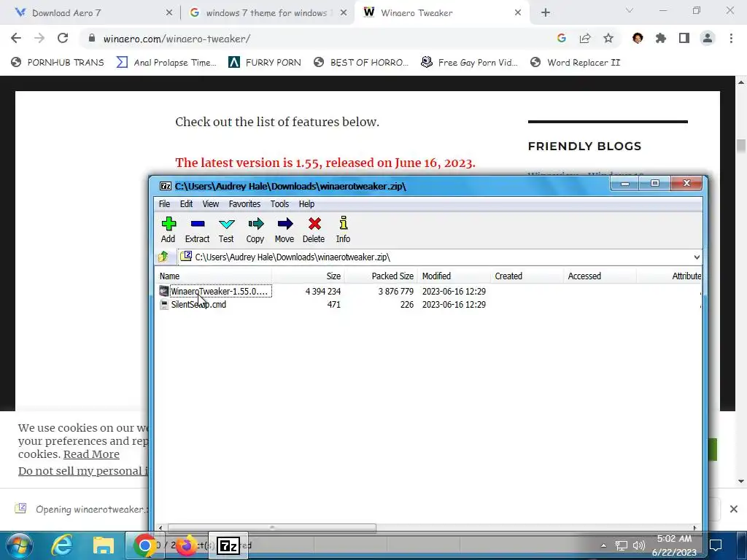Image resolution: width=747 pixels, height=560 pixels.
Task: Open the File menu in 7-Zip
Action: click(x=164, y=204)
